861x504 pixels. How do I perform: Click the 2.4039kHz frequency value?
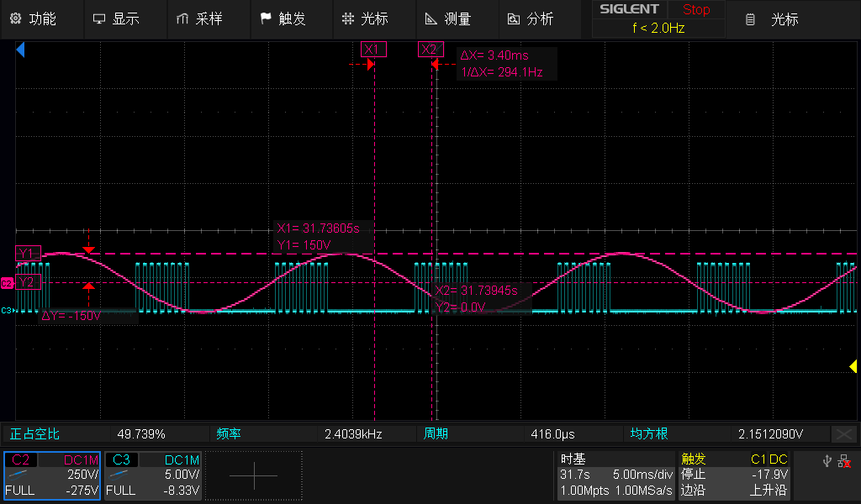click(353, 434)
